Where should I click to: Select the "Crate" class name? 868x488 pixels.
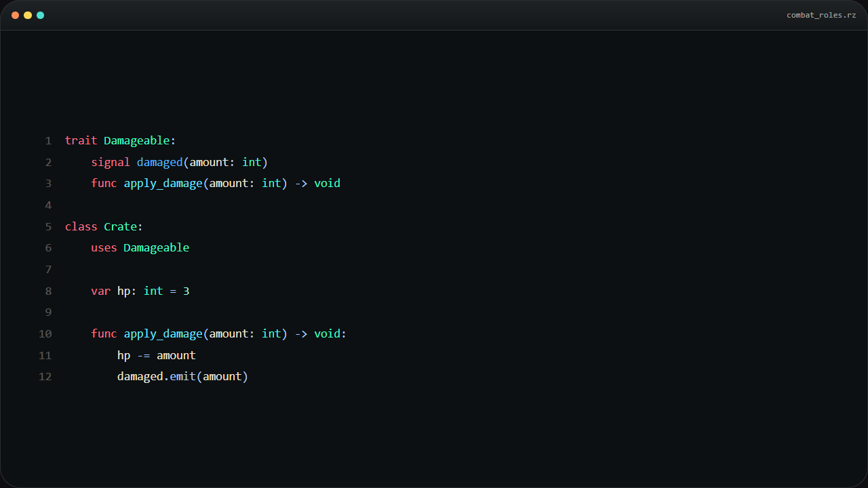(121, 226)
